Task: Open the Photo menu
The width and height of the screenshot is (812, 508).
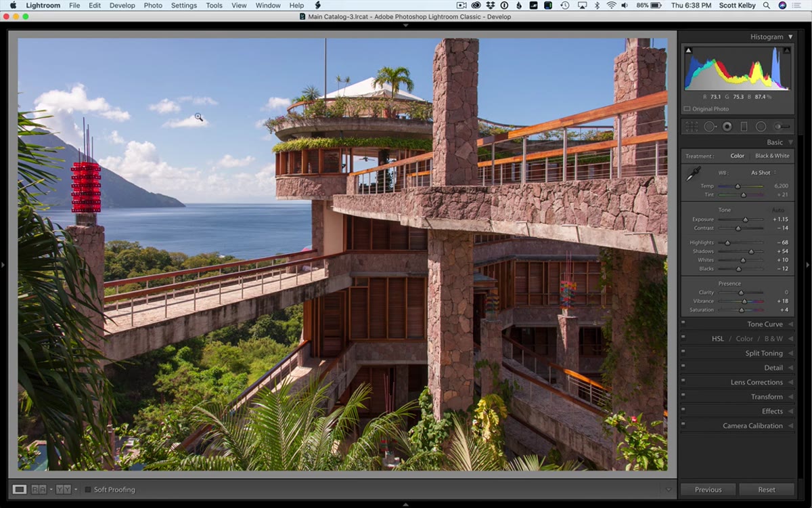Action: tap(153, 5)
